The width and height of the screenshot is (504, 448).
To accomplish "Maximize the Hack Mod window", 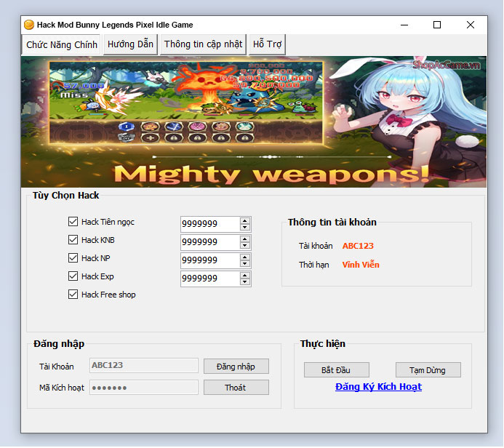I will [x=437, y=25].
